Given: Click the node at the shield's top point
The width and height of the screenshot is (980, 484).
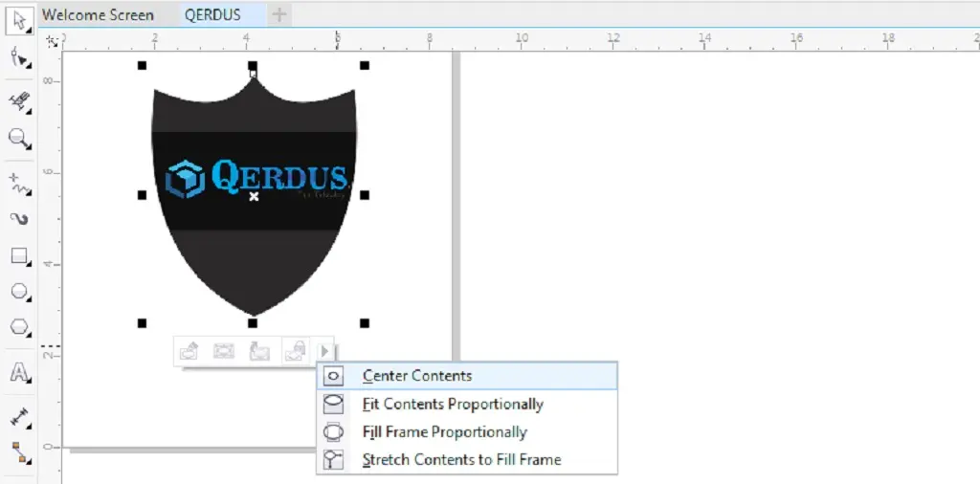Looking at the screenshot, I should (253, 75).
